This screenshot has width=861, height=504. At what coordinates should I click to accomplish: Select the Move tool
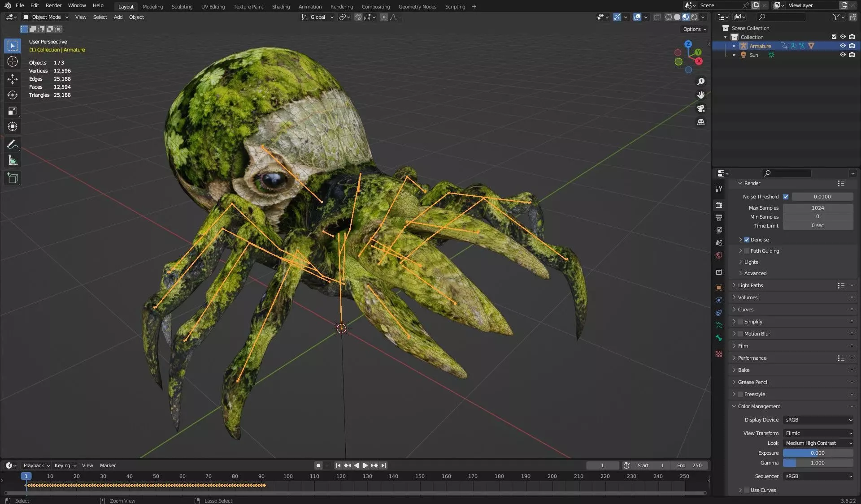(13, 79)
